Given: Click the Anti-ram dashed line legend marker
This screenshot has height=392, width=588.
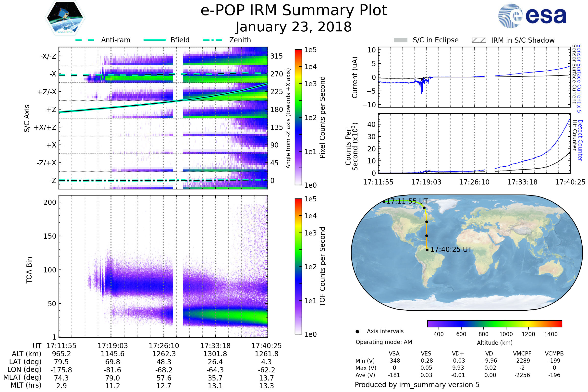Looking at the screenshot, I should 85,40.
